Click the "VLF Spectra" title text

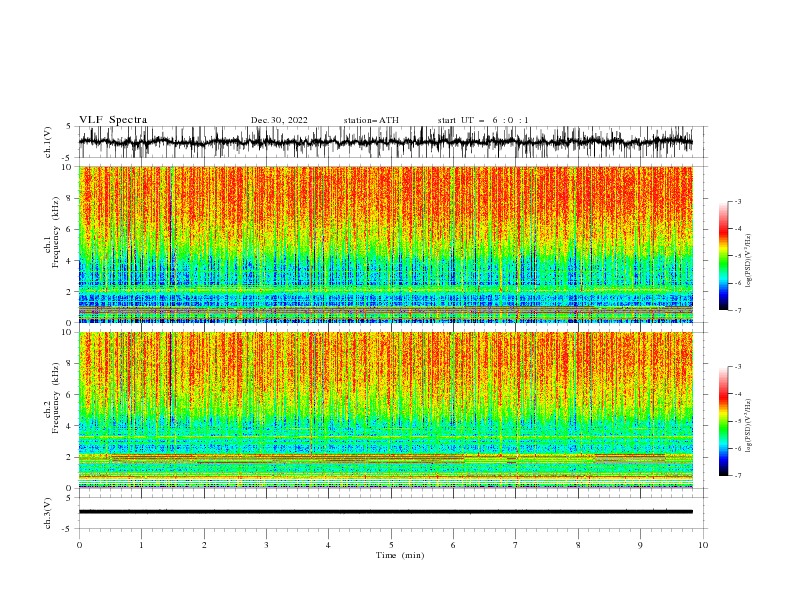point(113,120)
